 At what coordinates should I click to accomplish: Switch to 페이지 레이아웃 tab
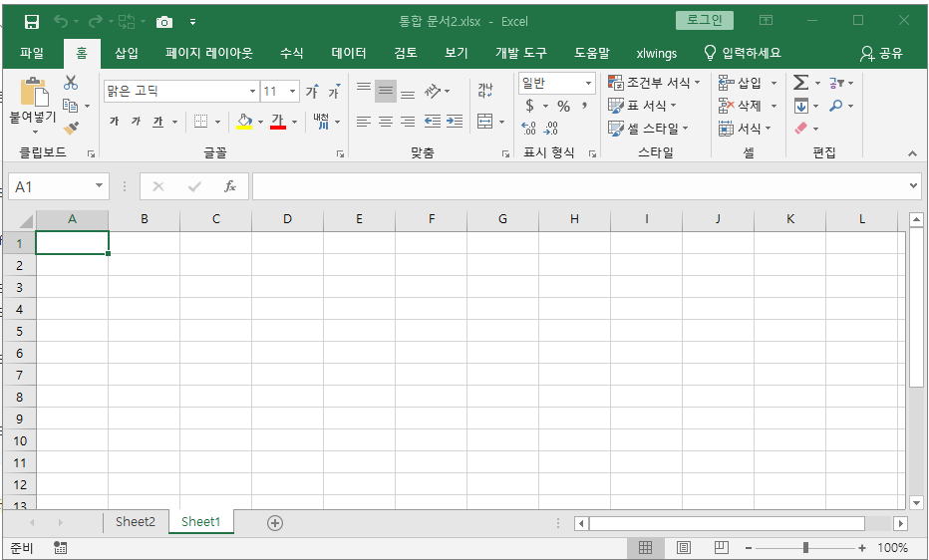pyautogui.click(x=209, y=53)
